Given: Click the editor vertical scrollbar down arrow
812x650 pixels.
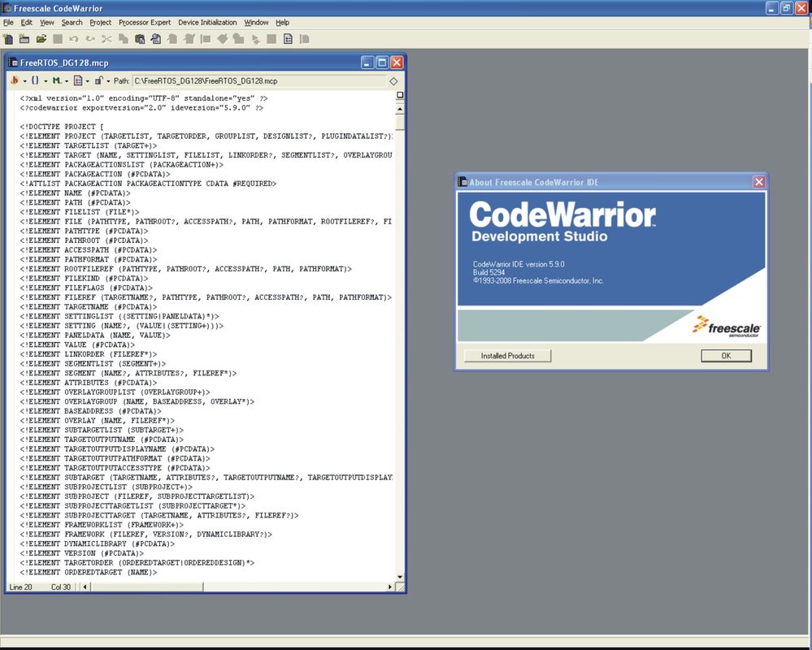Looking at the screenshot, I should (x=400, y=577).
